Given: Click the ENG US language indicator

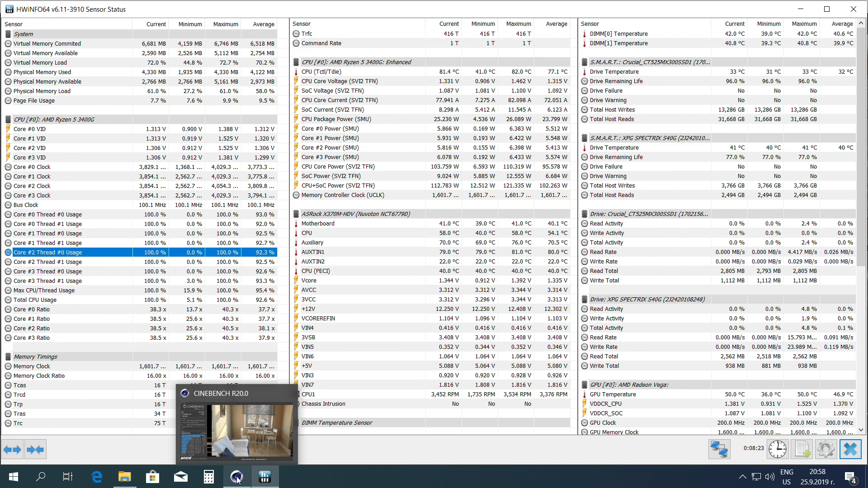Looking at the screenshot, I should [x=787, y=477].
